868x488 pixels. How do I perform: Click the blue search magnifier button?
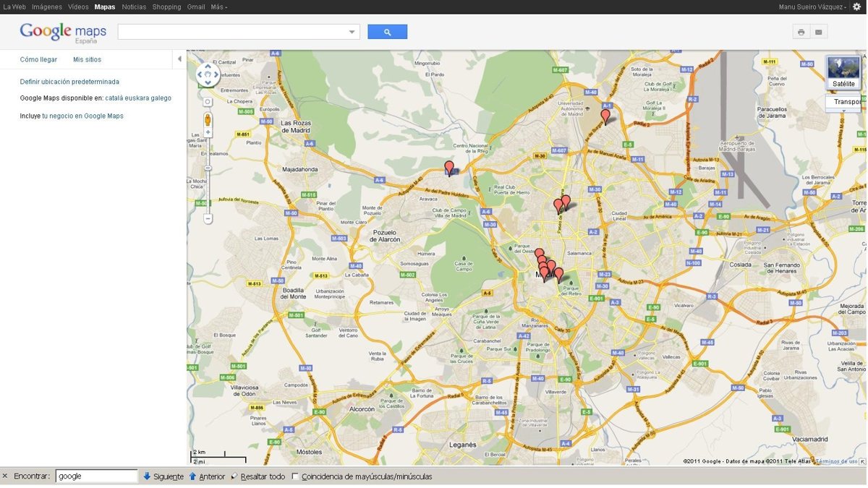click(x=387, y=32)
